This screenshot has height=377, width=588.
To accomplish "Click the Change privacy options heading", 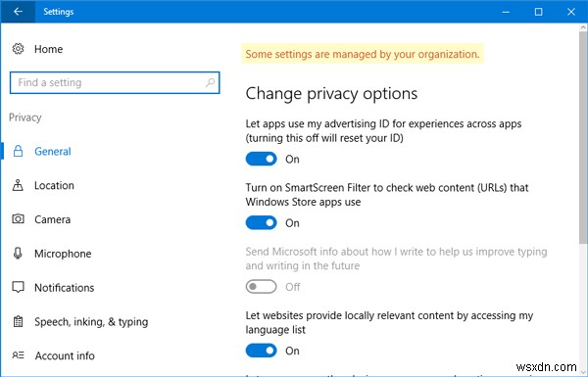I will [x=331, y=94].
